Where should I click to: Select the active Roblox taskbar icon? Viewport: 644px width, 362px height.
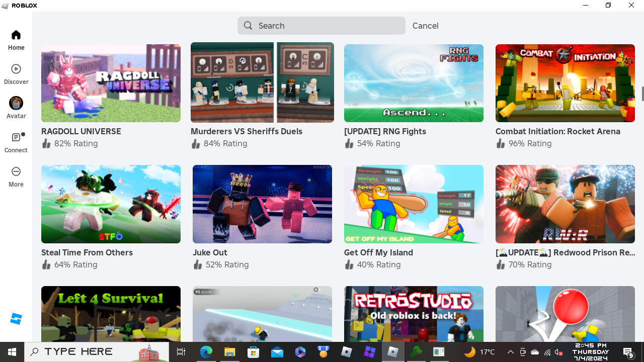click(x=393, y=352)
